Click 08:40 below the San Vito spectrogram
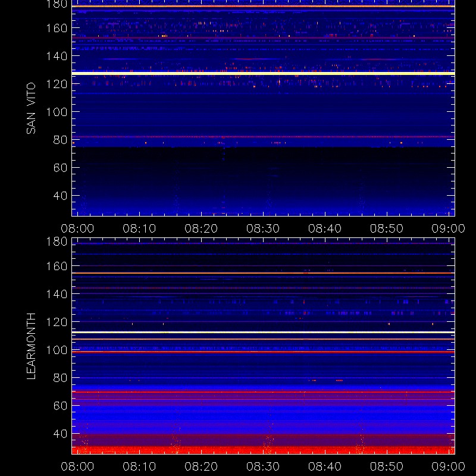 [x=325, y=228]
